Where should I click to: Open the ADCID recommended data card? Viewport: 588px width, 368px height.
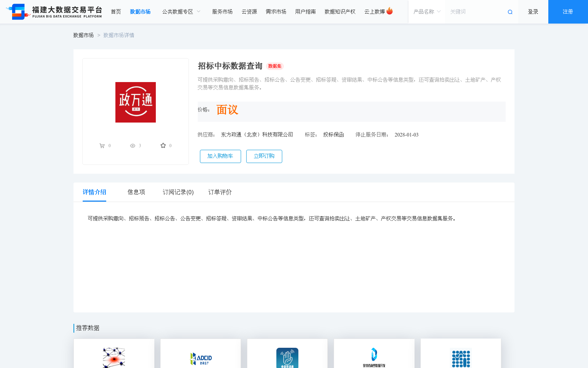point(201,354)
